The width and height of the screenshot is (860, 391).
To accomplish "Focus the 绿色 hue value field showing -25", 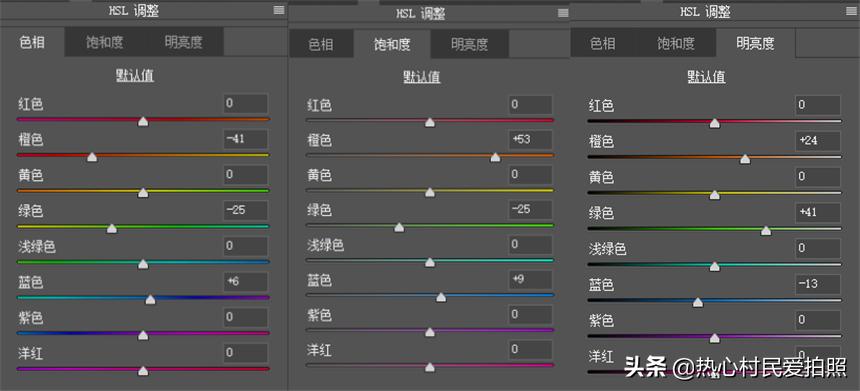I will coord(246,211).
